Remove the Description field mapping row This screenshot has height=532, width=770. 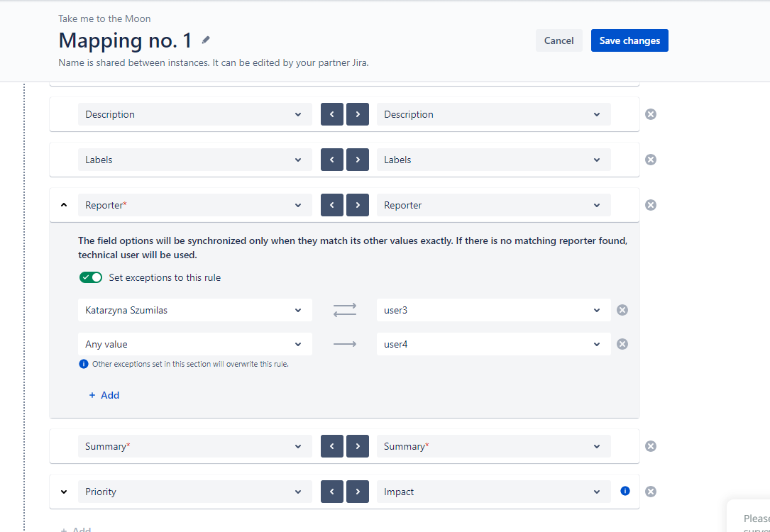651,114
